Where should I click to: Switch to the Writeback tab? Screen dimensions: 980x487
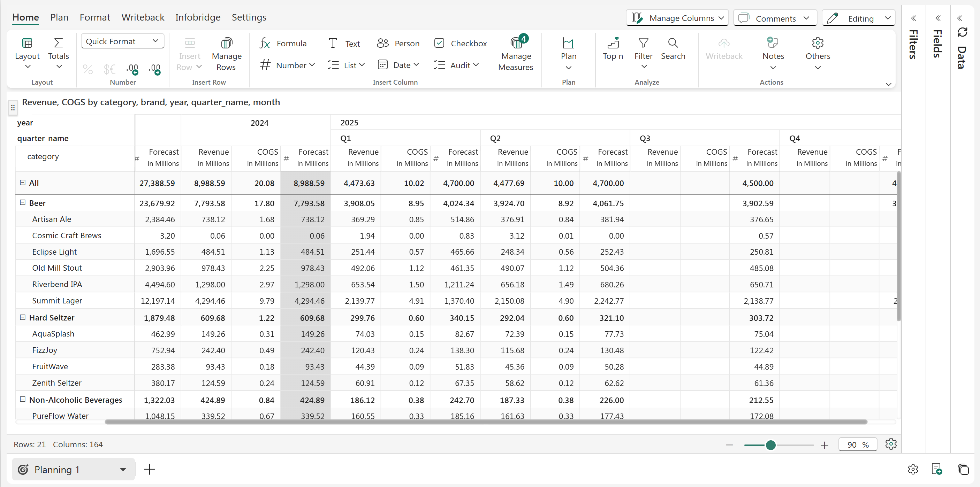click(x=143, y=17)
